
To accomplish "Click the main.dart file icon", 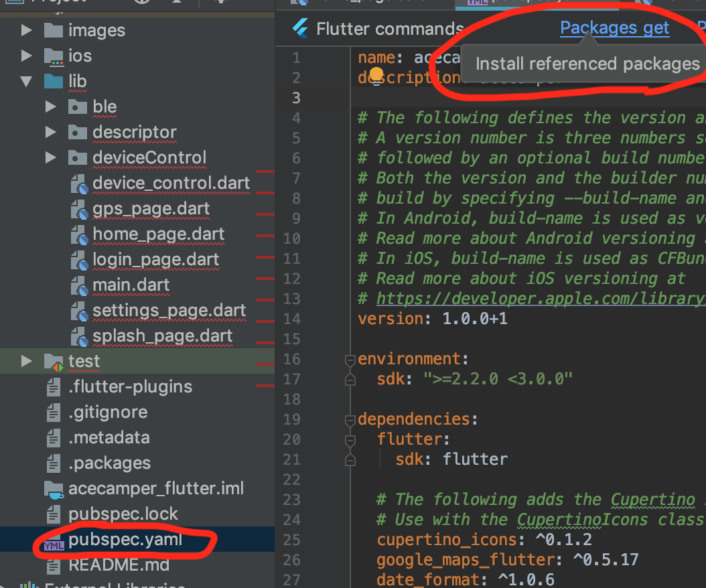I will 79,286.
